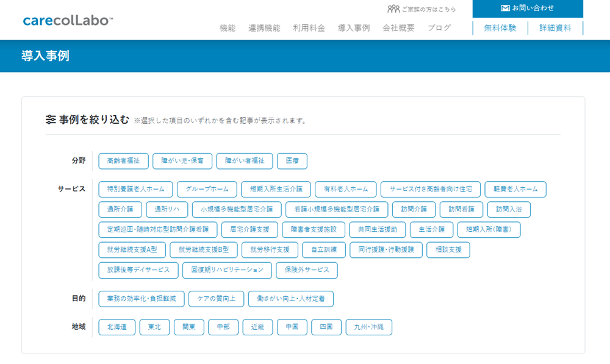The width and height of the screenshot is (610, 364).
Task: Select the 訪問入浴 tag
Action: click(509, 210)
